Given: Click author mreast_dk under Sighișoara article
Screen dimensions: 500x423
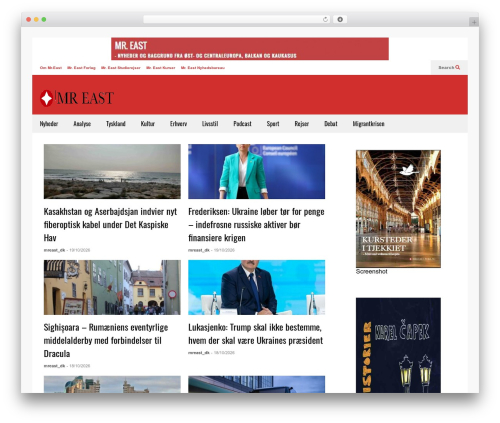Looking at the screenshot, I should 54,366.
